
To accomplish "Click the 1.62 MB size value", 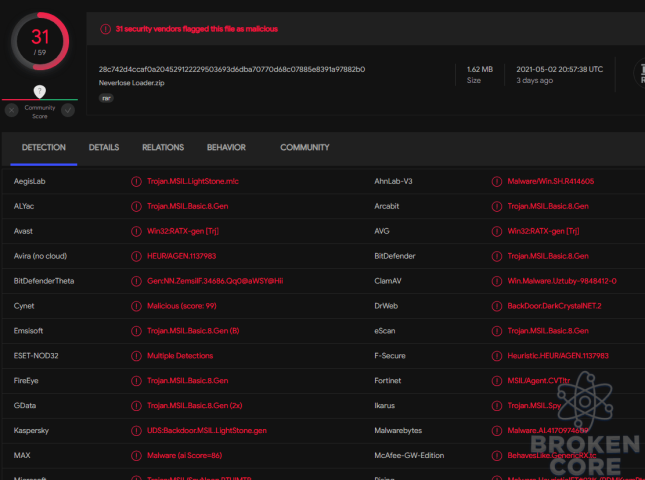I will [x=480, y=70].
